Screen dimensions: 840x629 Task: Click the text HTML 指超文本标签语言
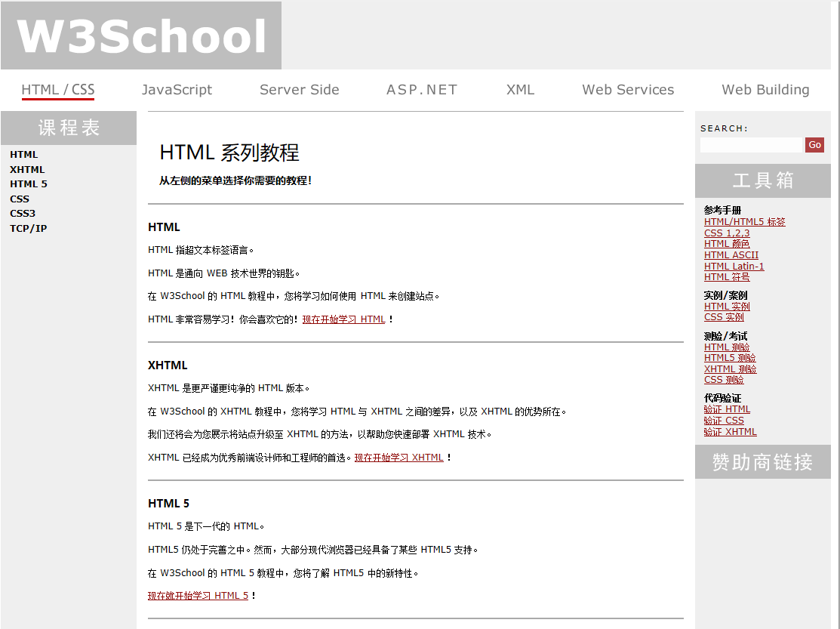(201, 250)
